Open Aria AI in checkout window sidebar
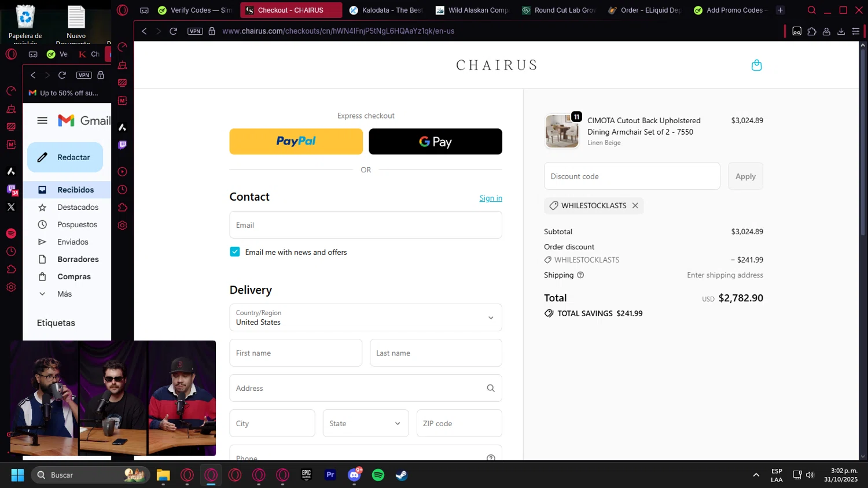The image size is (868, 488). (x=122, y=127)
